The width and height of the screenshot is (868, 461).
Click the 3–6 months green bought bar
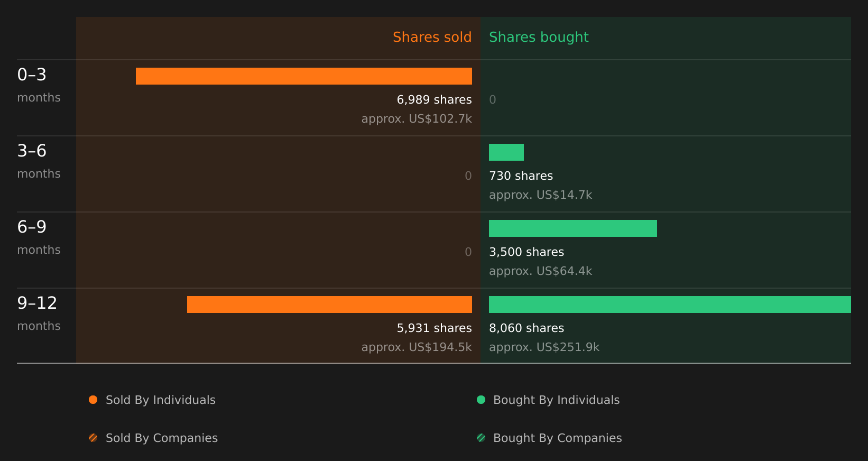[506, 152]
